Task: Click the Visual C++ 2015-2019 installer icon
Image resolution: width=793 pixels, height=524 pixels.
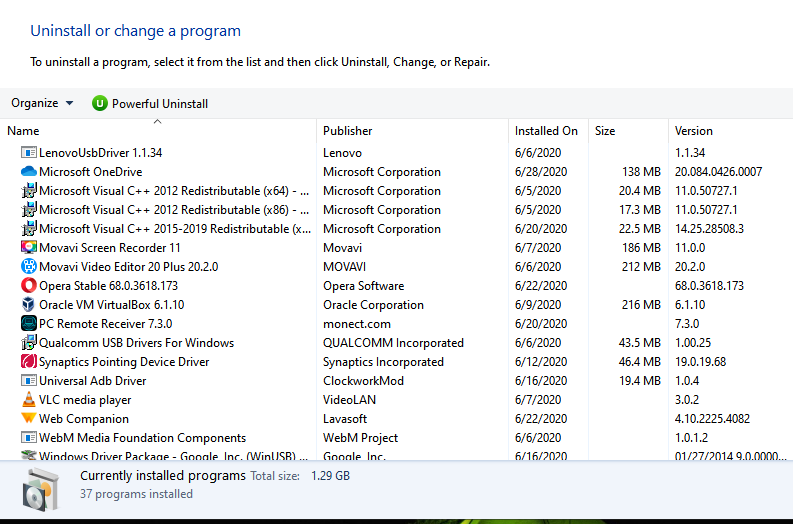Action: click(x=29, y=229)
